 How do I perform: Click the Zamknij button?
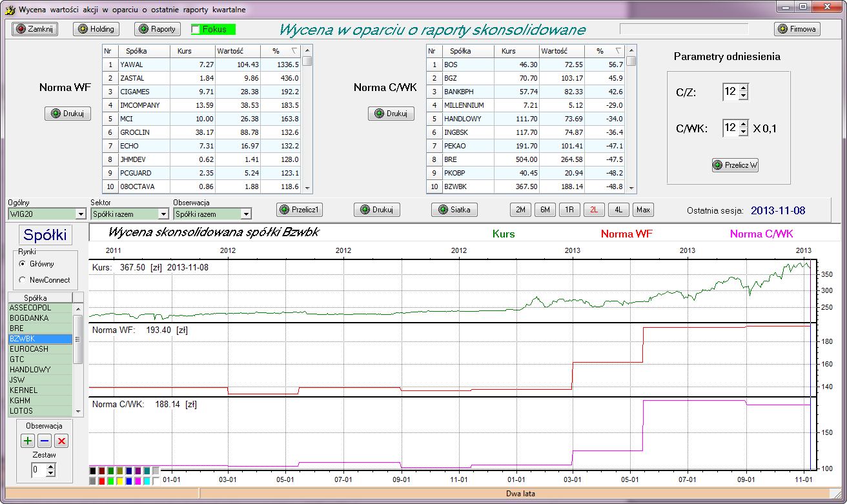pos(35,29)
